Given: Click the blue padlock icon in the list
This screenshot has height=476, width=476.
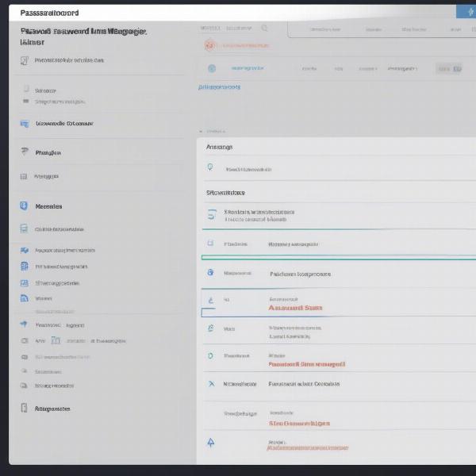Looking at the screenshot, I should click(210, 272).
